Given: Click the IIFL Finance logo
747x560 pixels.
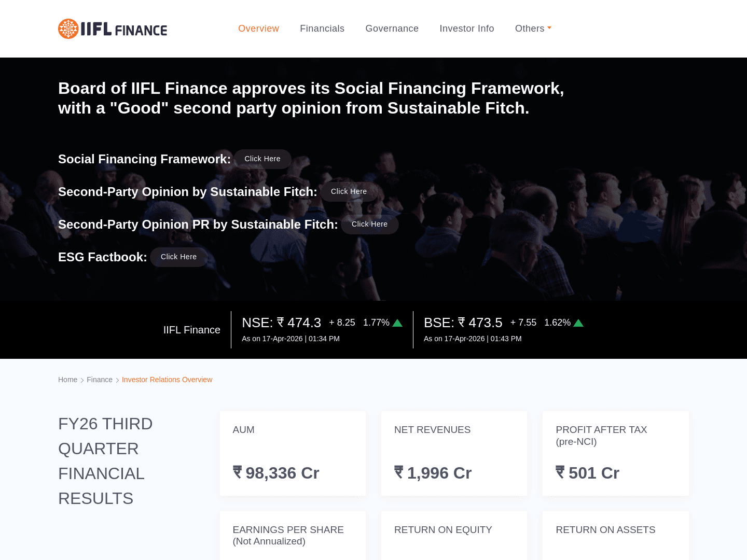Looking at the screenshot, I should click(113, 29).
